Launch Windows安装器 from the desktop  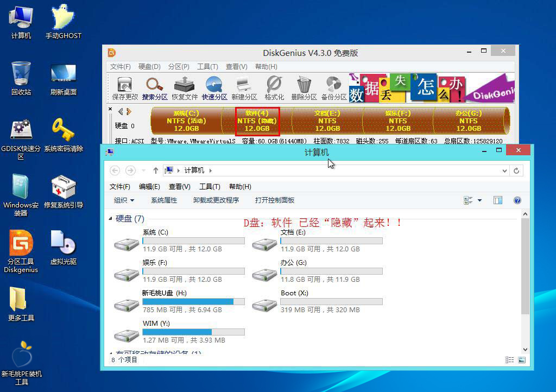click(x=21, y=195)
